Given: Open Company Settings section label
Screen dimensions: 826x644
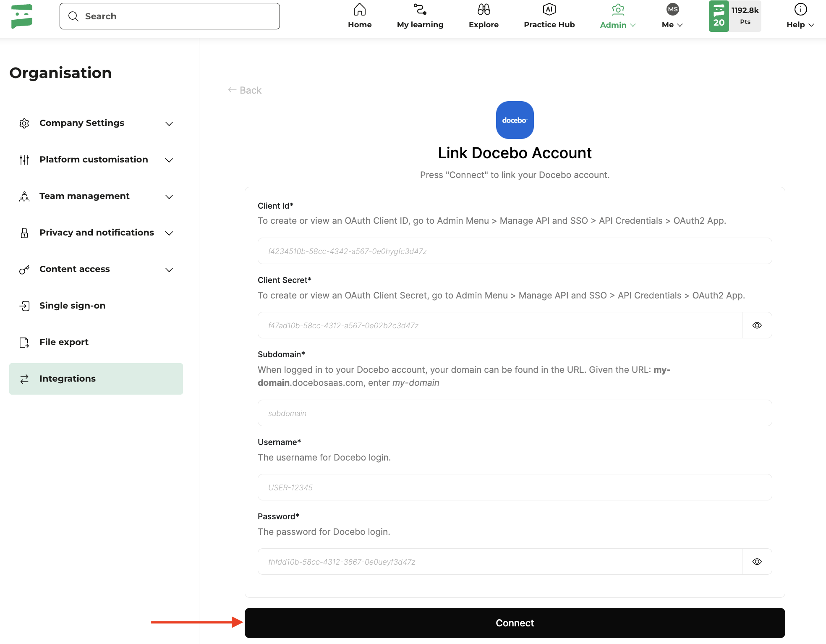Looking at the screenshot, I should pyautogui.click(x=82, y=123).
